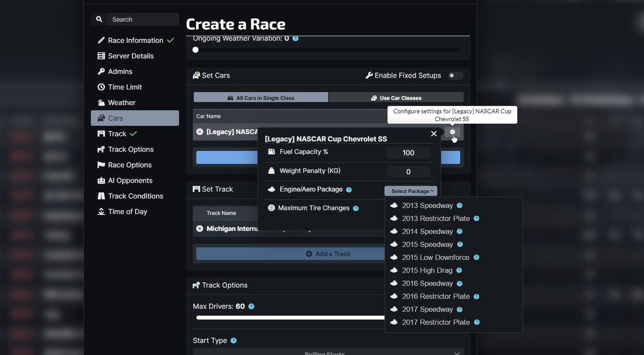
Task: Click the car settings gear icon
Action: [x=452, y=132]
